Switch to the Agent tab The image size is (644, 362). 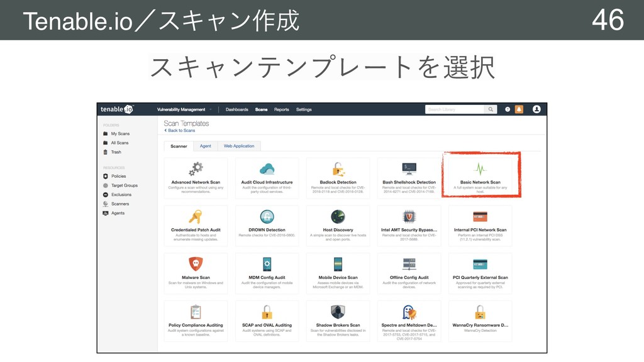click(x=206, y=146)
